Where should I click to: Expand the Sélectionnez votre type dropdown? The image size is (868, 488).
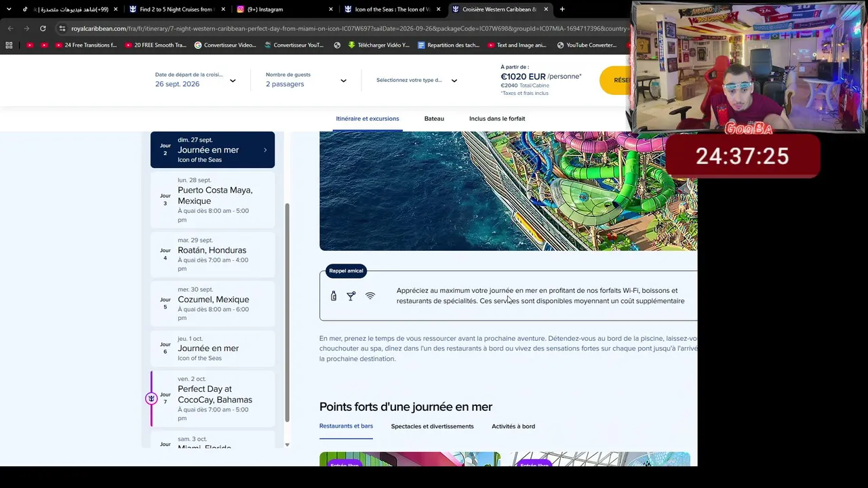pos(416,80)
